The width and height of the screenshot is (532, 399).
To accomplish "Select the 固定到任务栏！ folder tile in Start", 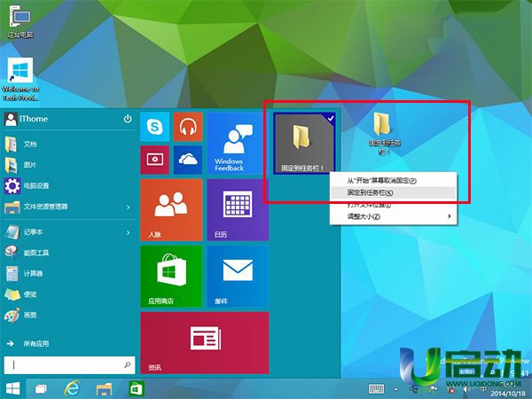I will [x=304, y=144].
